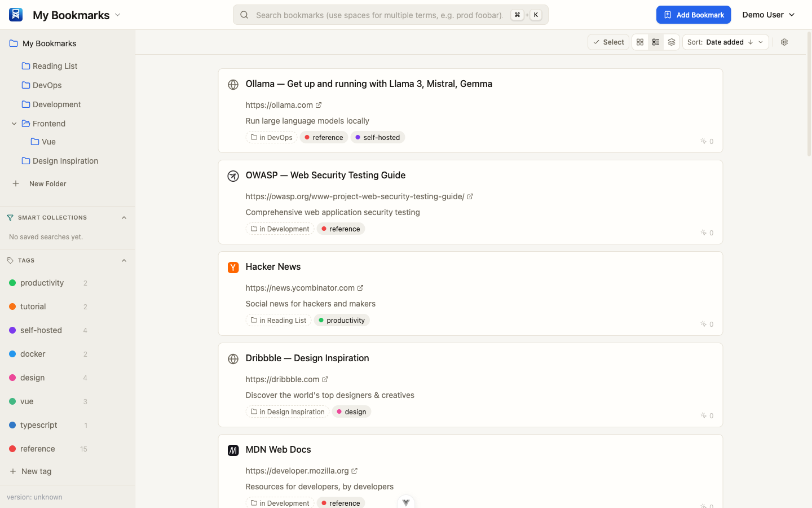812x508 pixels.
Task: Click New tag in sidebar
Action: click(x=31, y=471)
